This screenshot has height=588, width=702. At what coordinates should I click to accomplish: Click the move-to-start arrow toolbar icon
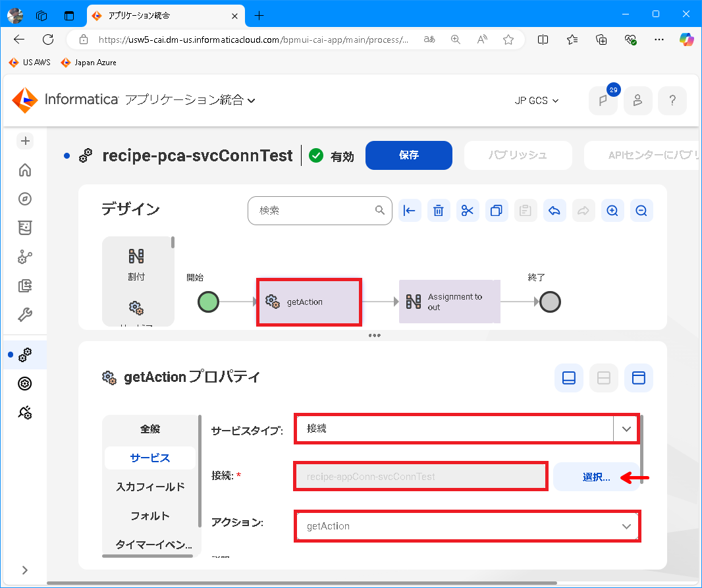click(410, 210)
